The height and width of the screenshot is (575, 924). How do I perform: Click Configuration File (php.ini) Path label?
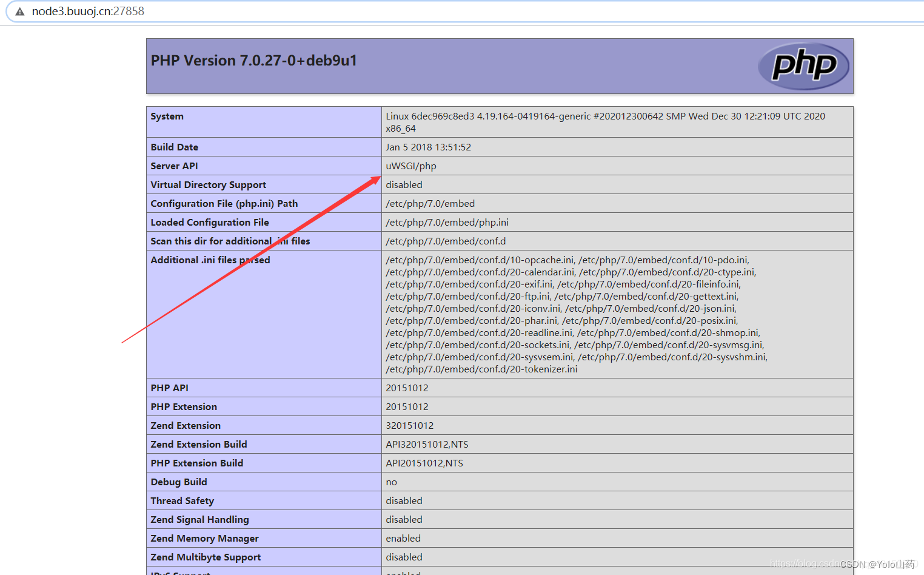(x=224, y=204)
